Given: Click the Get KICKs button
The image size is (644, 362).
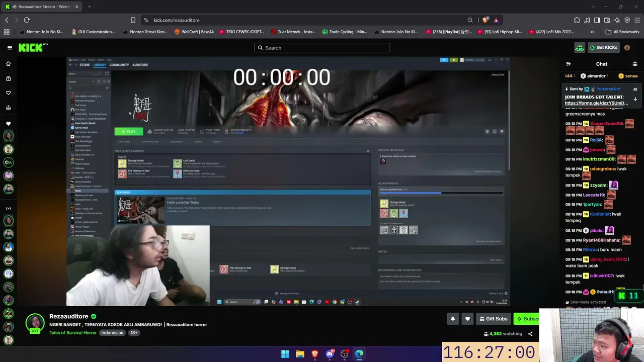Looking at the screenshot, I should click(603, 48).
